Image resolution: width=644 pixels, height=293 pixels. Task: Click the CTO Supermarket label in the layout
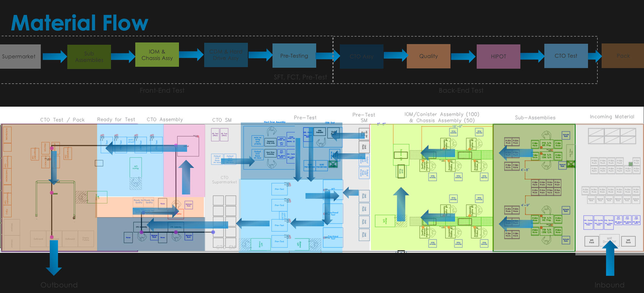(224, 180)
